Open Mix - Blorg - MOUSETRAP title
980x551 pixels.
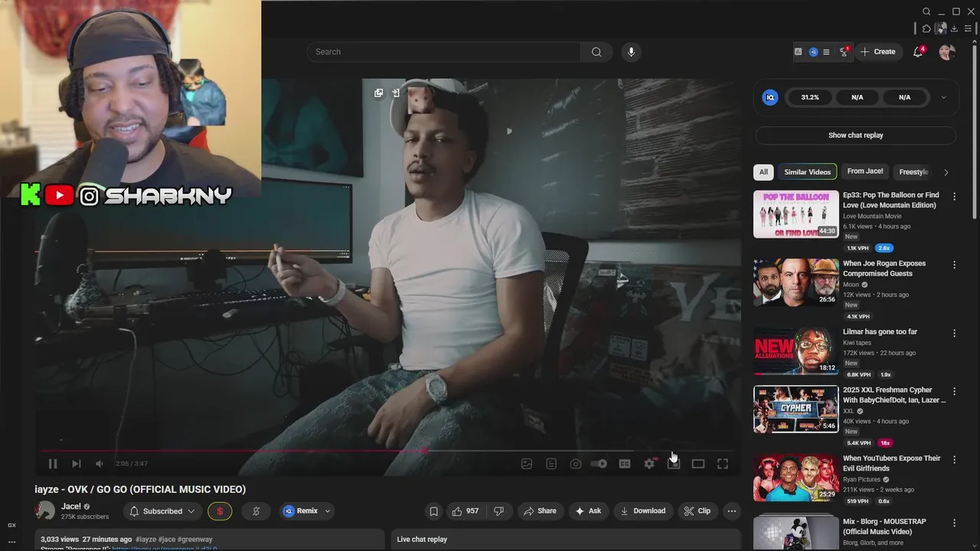point(884,527)
